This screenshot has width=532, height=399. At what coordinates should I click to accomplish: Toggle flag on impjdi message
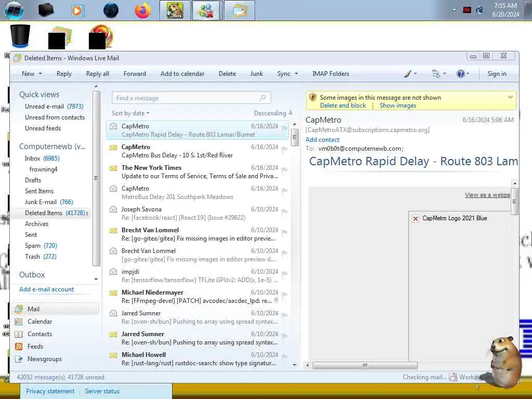(284, 273)
